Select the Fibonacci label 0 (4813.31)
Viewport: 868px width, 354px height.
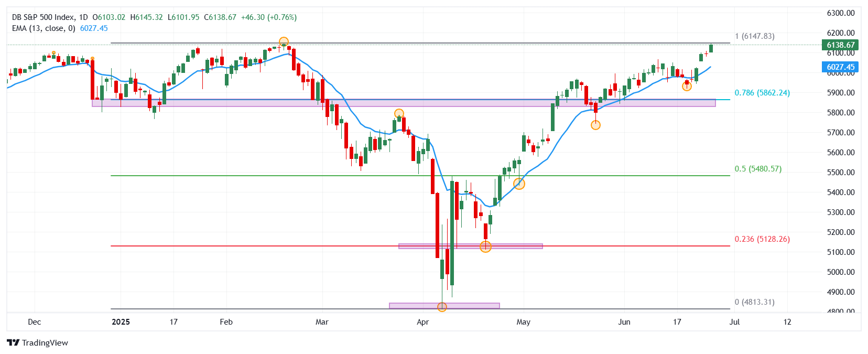click(x=754, y=302)
